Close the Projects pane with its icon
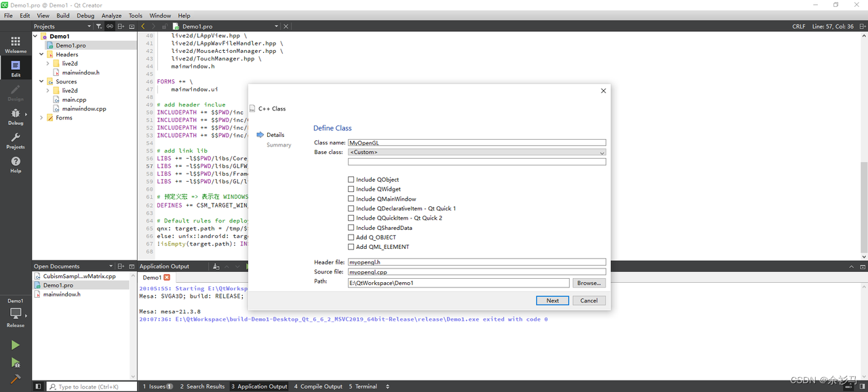The height and width of the screenshot is (392, 868). coord(132,26)
